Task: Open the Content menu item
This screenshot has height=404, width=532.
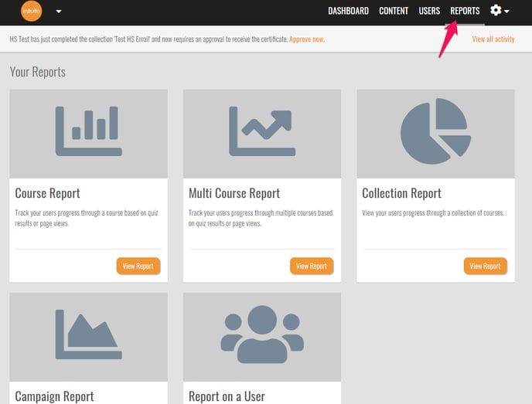Action: [394, 11]
